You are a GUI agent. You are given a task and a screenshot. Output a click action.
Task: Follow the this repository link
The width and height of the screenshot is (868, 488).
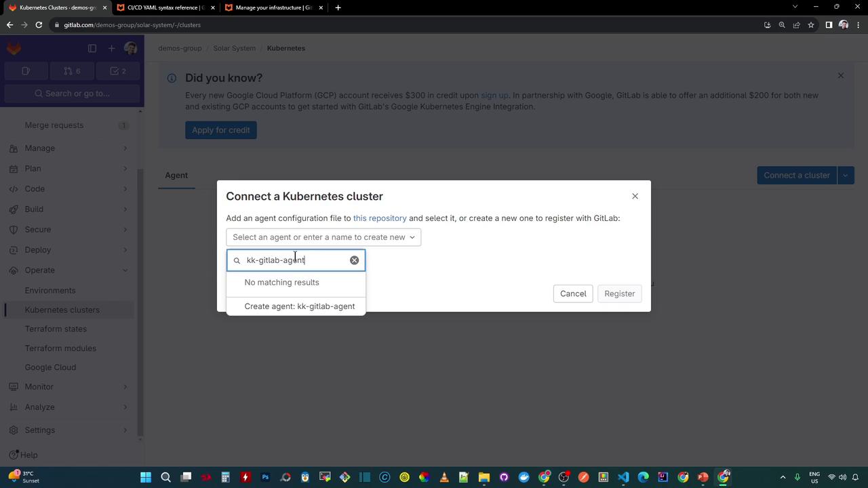[380, 218]
